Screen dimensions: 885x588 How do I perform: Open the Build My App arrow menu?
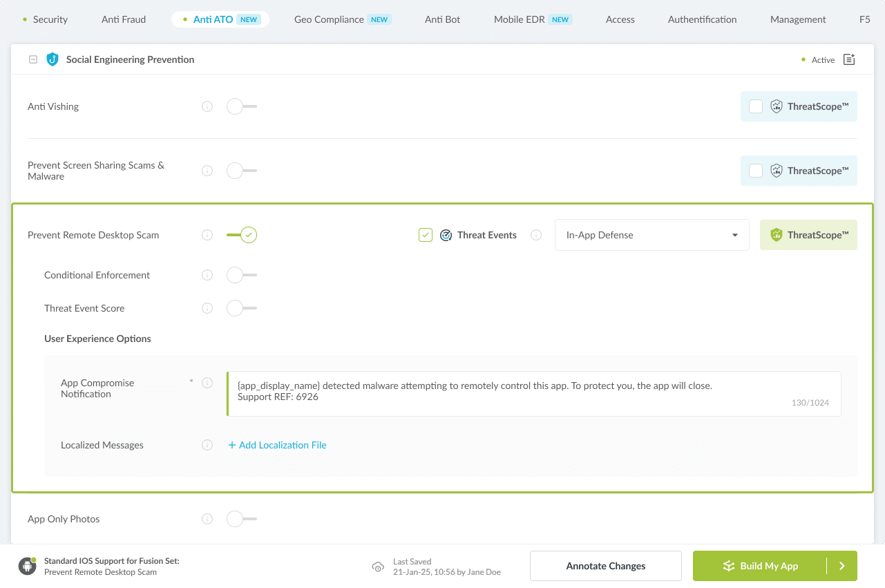tap(842, 566)
